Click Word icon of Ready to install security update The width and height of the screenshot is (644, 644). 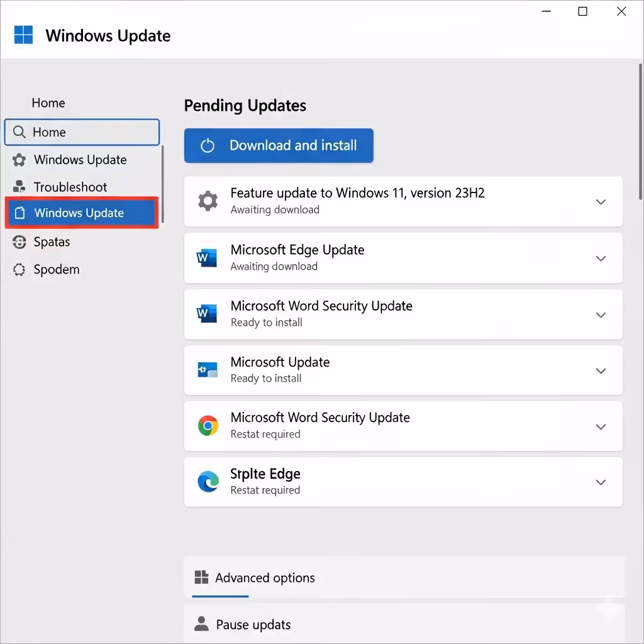(x=207, y=314)
